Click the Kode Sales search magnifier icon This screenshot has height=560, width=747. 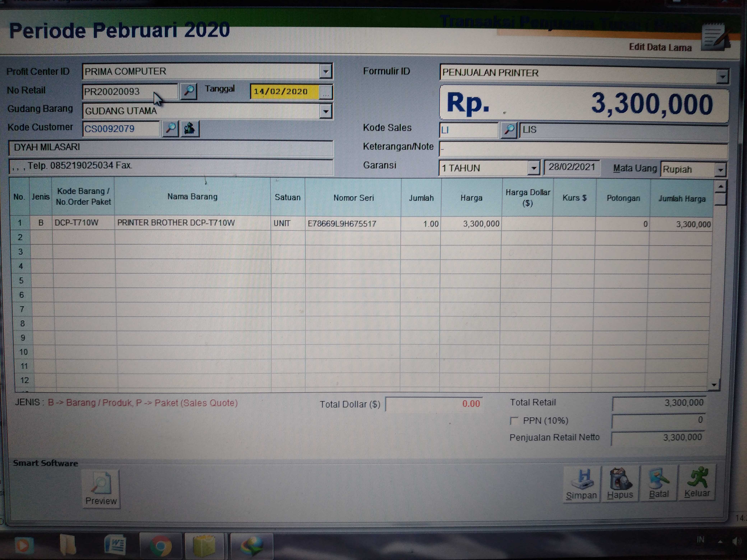click(509, 130)
